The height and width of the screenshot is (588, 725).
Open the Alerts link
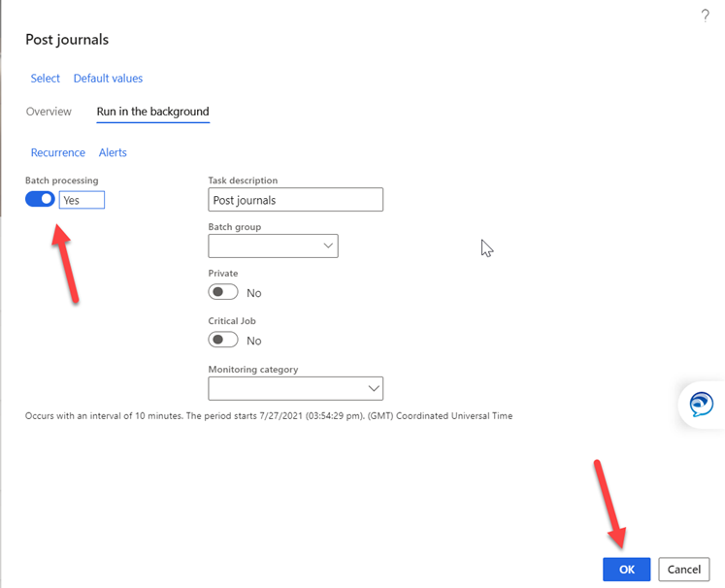tap(113, 152)
